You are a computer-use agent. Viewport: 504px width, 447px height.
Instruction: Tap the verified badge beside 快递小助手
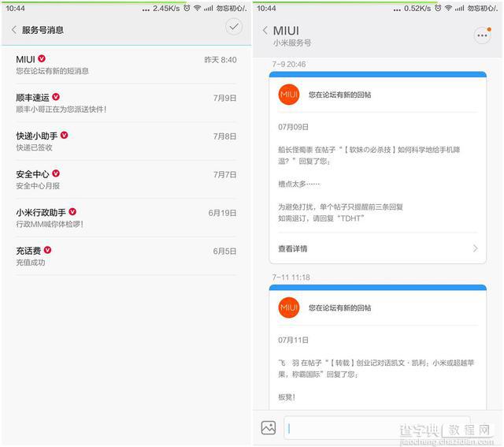pyautogui.click(x=65, y=135)
